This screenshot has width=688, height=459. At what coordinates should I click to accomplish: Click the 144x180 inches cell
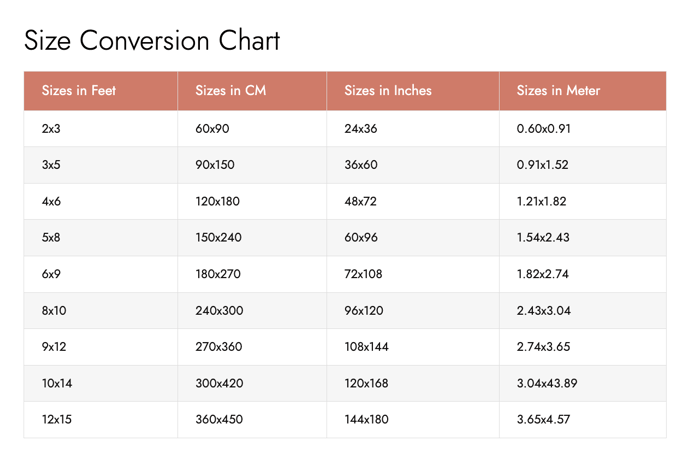click(367, 420)
